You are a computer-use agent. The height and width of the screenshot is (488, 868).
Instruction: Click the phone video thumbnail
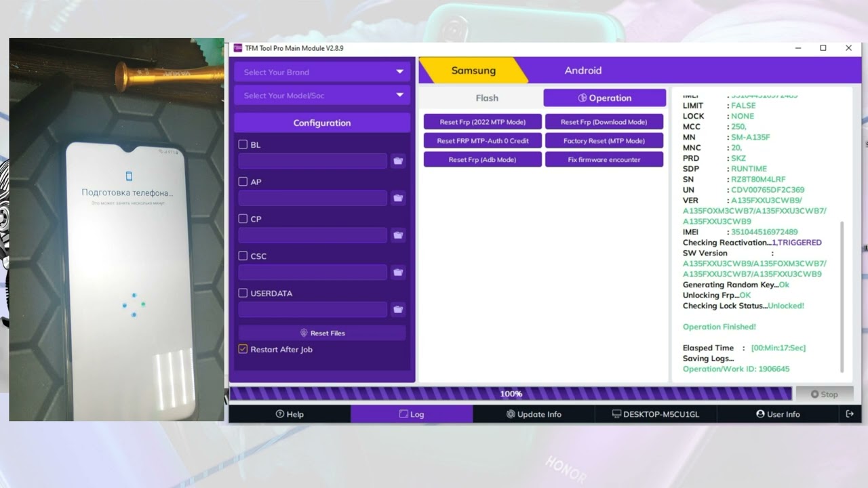coord(117,230)
